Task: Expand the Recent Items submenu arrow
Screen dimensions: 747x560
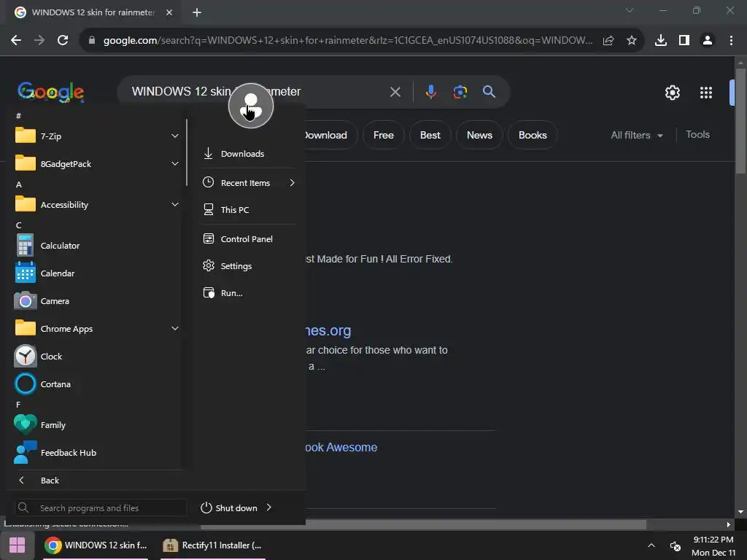Action: (x=292, y=183)
